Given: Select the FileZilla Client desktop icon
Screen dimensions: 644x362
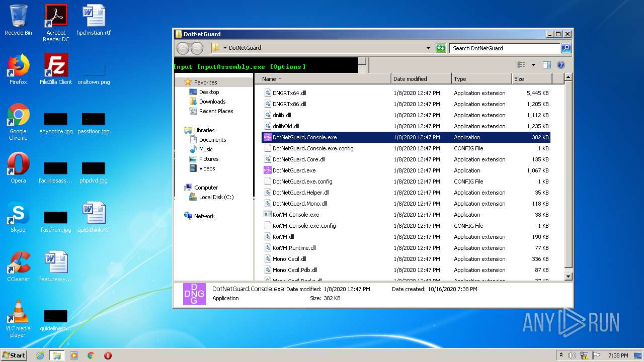Looking at the screenshot, I should pos(56,69).
